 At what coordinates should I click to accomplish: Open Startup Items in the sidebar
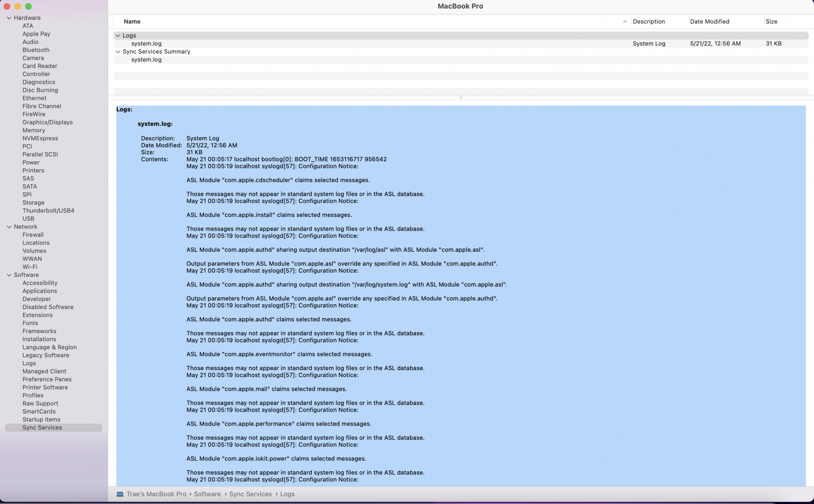point(41,419)
